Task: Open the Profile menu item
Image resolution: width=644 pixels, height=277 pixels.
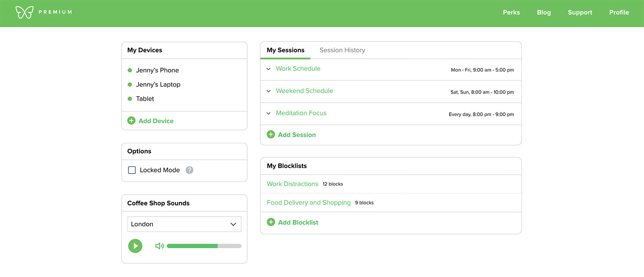Action: 619,12
